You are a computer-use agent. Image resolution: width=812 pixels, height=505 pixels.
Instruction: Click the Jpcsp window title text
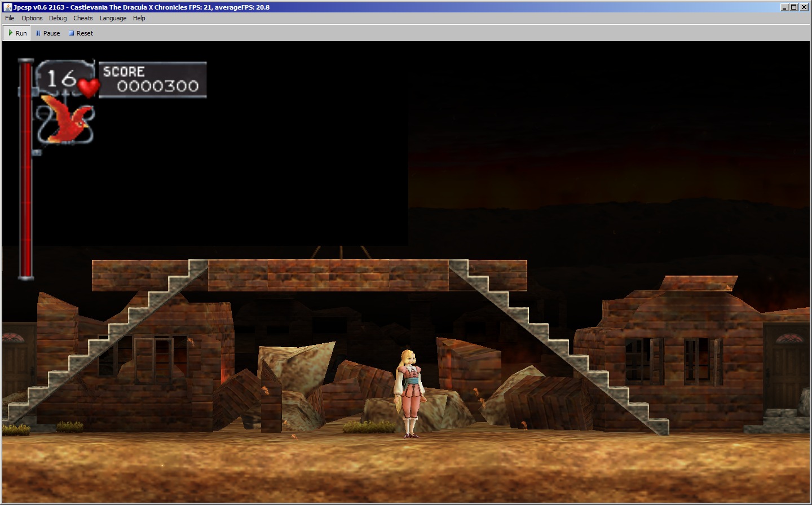pos(142,7)
